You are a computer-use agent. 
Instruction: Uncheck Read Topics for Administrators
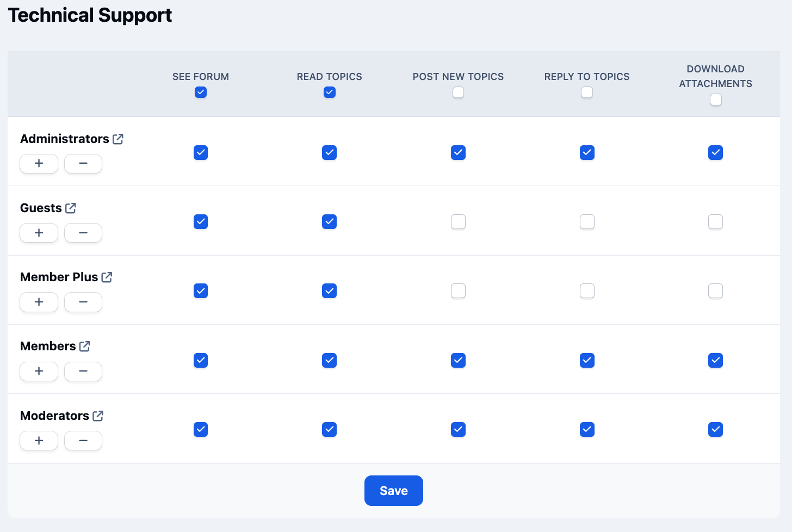(x=330, y=153)
